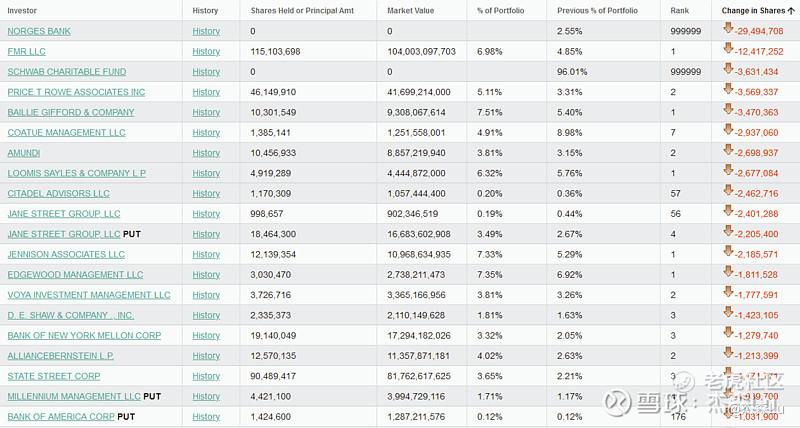Click the red down arrow beside -12,417,252
This screenshot has height=428, width=800.
pos(727,50)
